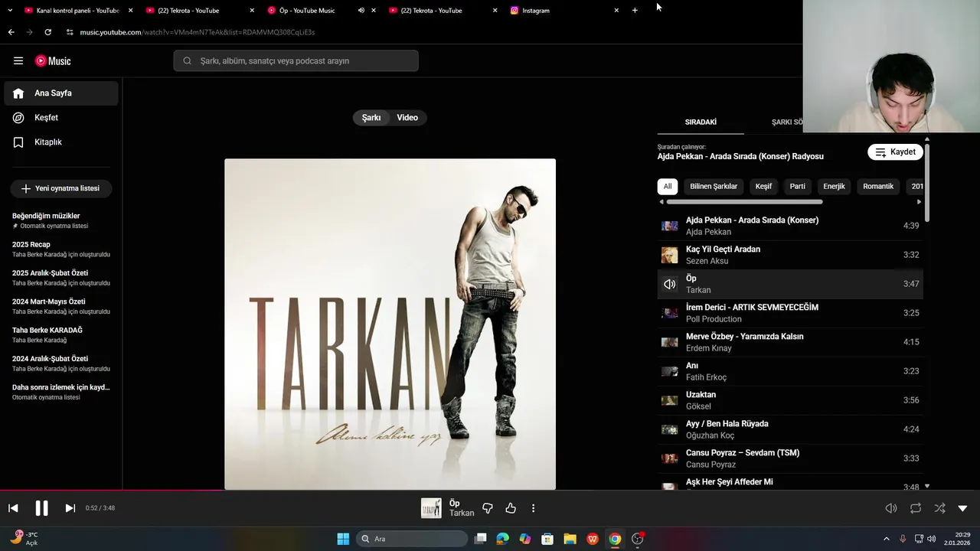Show hidden system tray icons

point(887,539)
